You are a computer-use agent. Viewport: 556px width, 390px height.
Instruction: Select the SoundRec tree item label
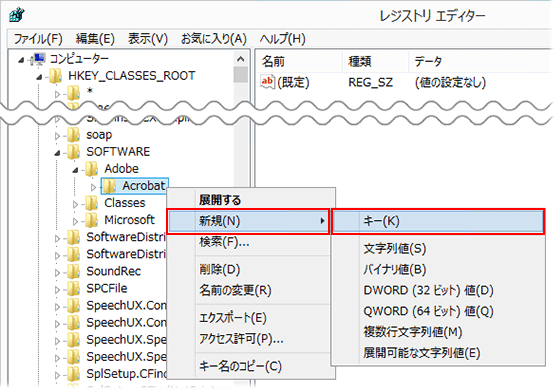click(113, 272)
